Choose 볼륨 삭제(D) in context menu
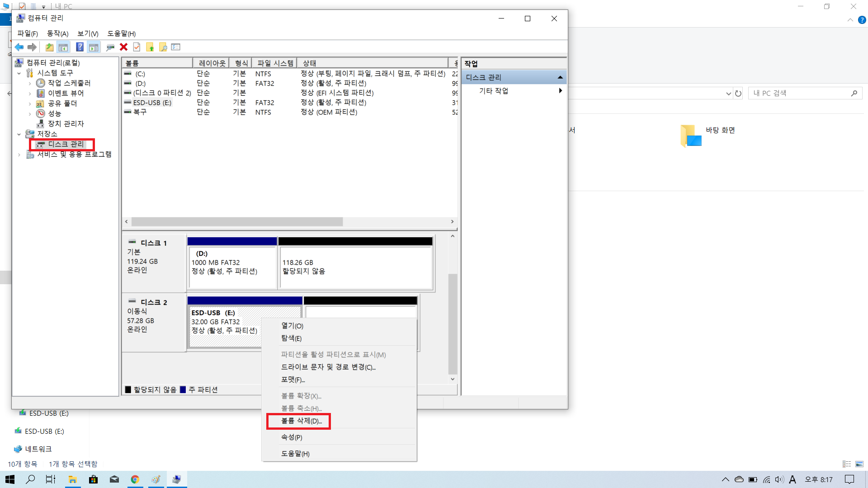This screenshot has height=488, width=868. pos(301,421)
